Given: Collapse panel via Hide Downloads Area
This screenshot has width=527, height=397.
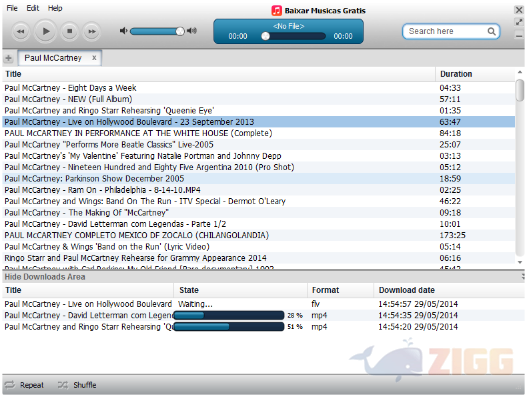Looking at the screenshot, I should [x=45, y=277].
